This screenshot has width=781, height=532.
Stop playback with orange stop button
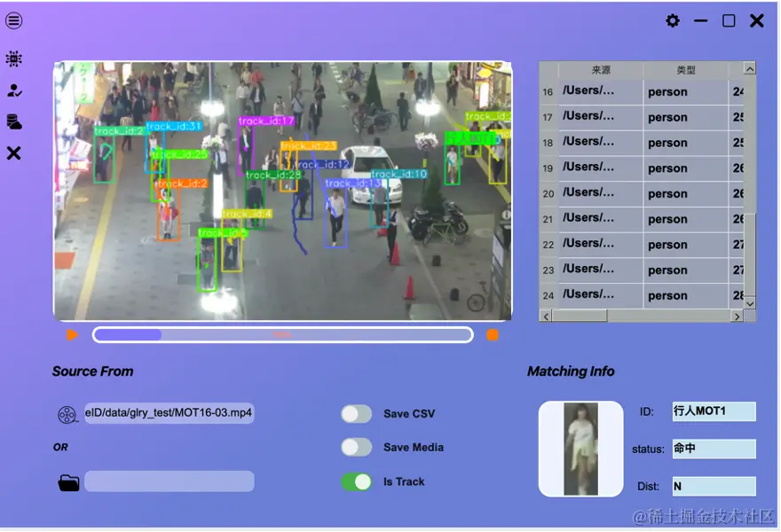click(x=493, y=335)
